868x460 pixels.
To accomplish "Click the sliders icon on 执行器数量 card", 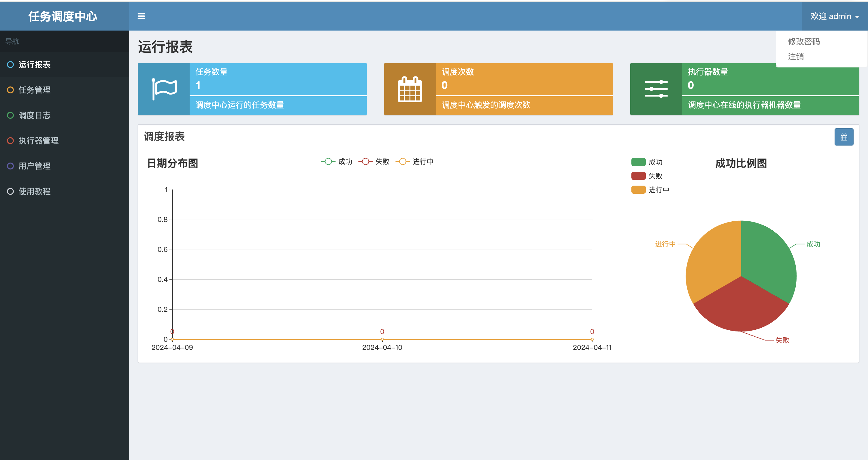I will point(656,89).
